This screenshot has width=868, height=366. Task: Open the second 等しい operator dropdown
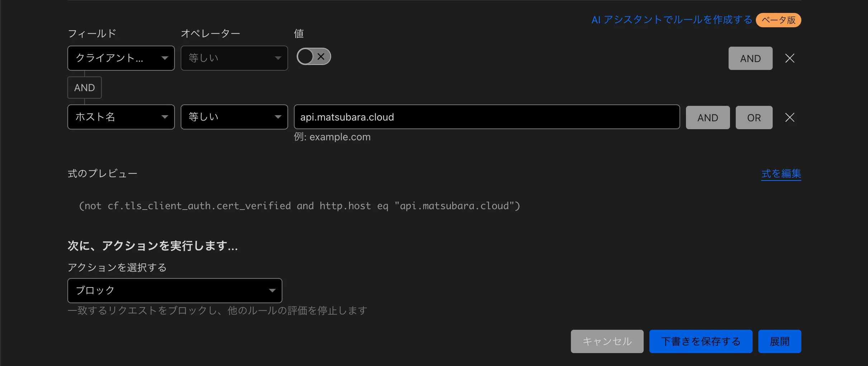coord(234,117)
